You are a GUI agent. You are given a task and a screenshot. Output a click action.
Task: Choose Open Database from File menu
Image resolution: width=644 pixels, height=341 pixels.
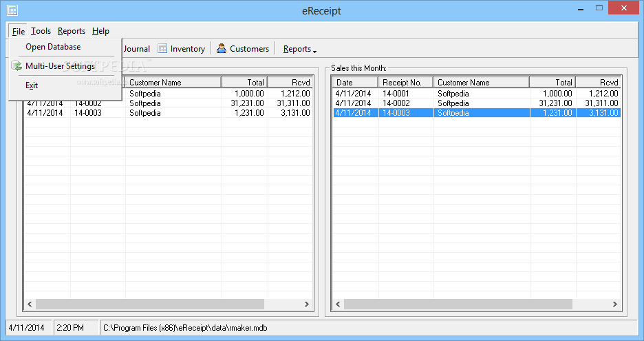(53, 47)
